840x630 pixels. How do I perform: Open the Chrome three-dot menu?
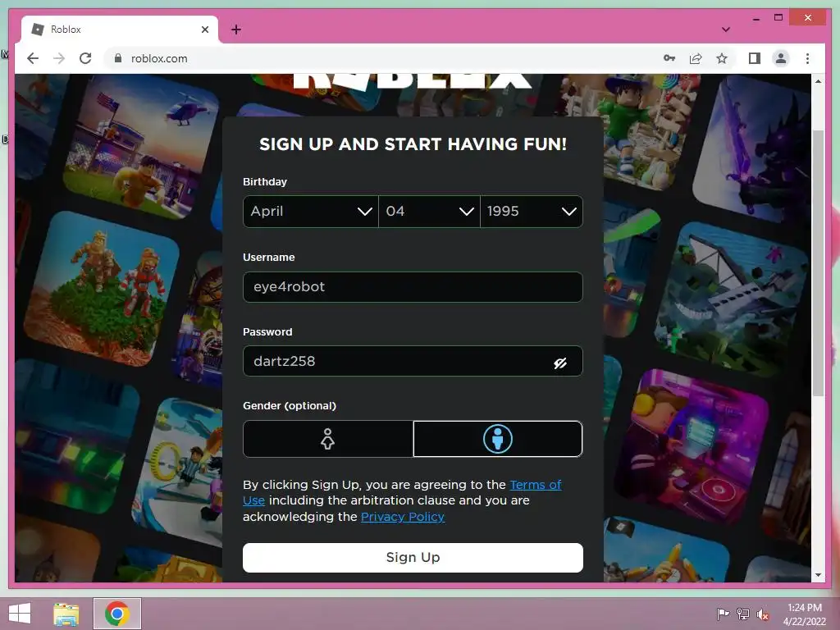807,58
